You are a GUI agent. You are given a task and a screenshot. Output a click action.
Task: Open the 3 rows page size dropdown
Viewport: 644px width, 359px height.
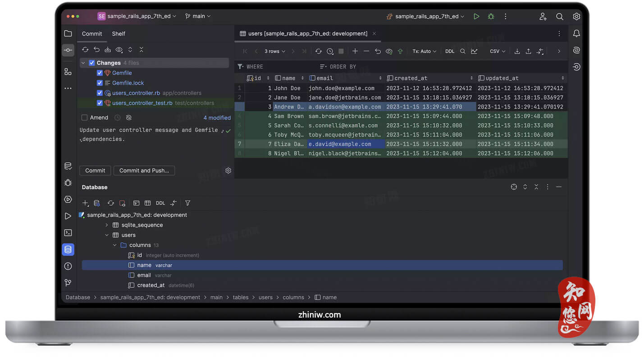(275, 51)
